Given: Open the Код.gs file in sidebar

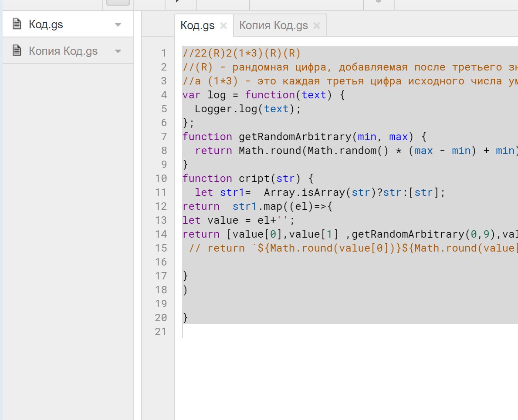Looking at the screenshot, I should pos(68,24).
